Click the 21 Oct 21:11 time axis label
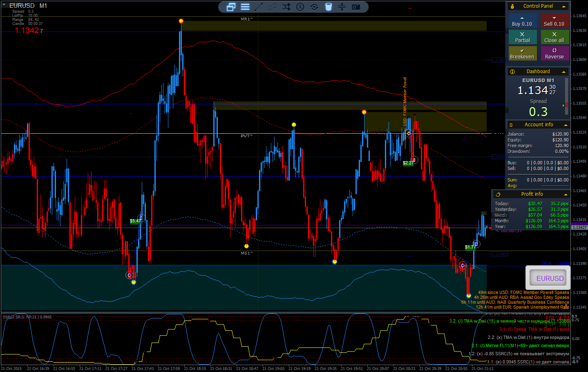 [483, 369]
